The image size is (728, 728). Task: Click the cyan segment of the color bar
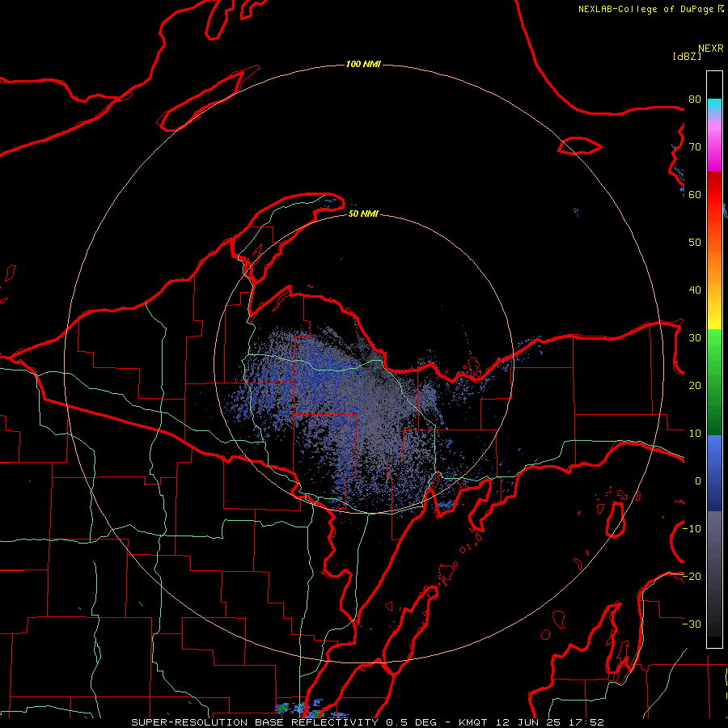[714, 106]
